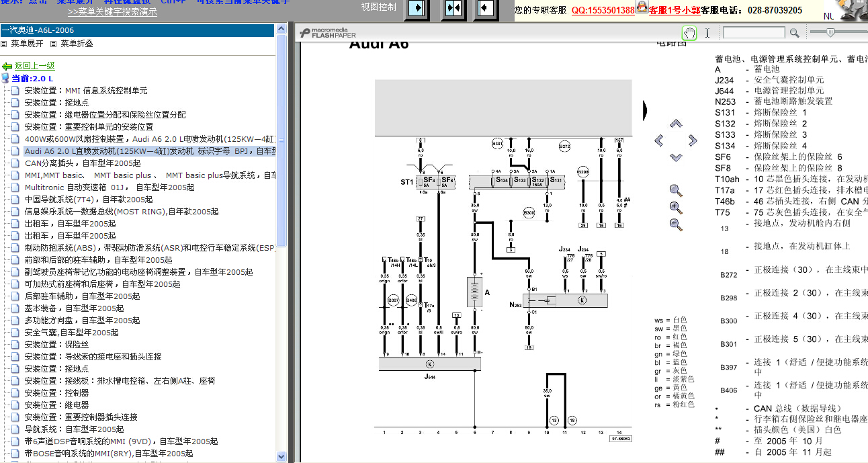Select the 当前:2.0 L node
Image resolution: width=868 pixels, height=463 pixels.
[32, 79]
